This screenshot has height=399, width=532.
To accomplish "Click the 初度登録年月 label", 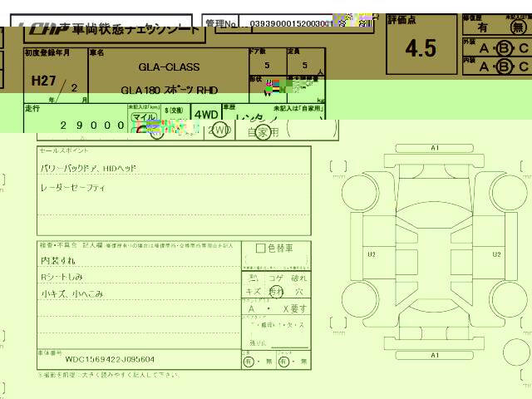I will (47, 52).
